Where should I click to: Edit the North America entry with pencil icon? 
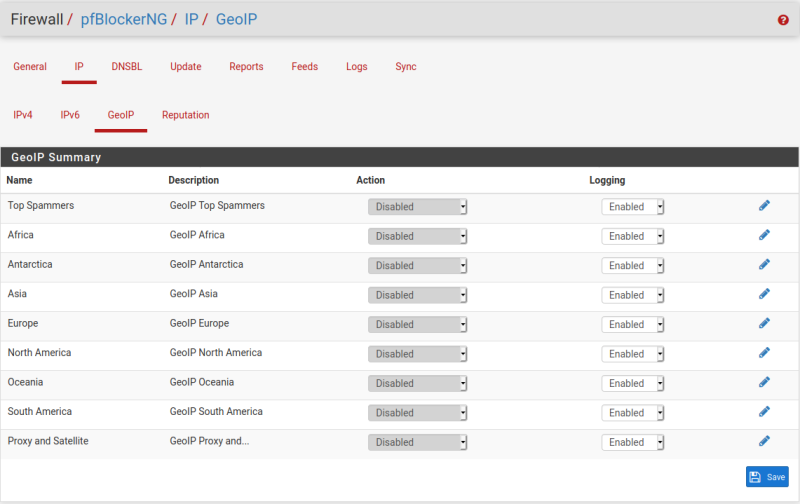[764, 352]
